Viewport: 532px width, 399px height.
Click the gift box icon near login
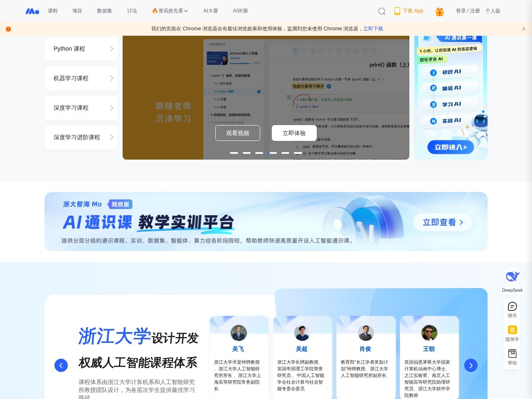click(x=439, y=11)
